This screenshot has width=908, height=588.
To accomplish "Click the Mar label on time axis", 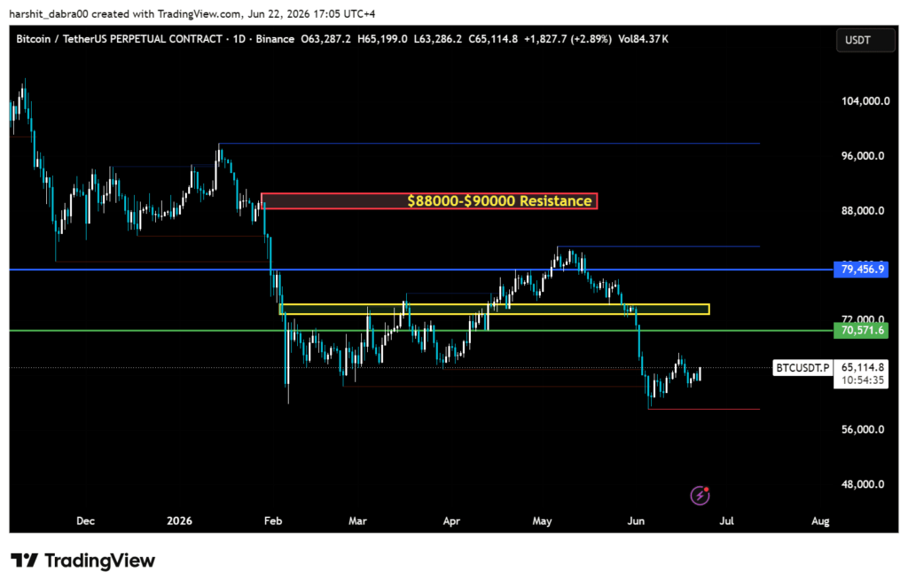I will click(x=357, y=521).
